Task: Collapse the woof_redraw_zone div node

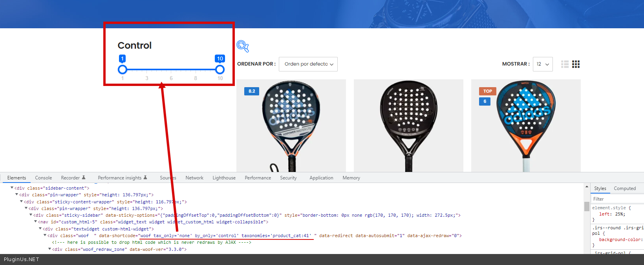Action: [49, 249]
